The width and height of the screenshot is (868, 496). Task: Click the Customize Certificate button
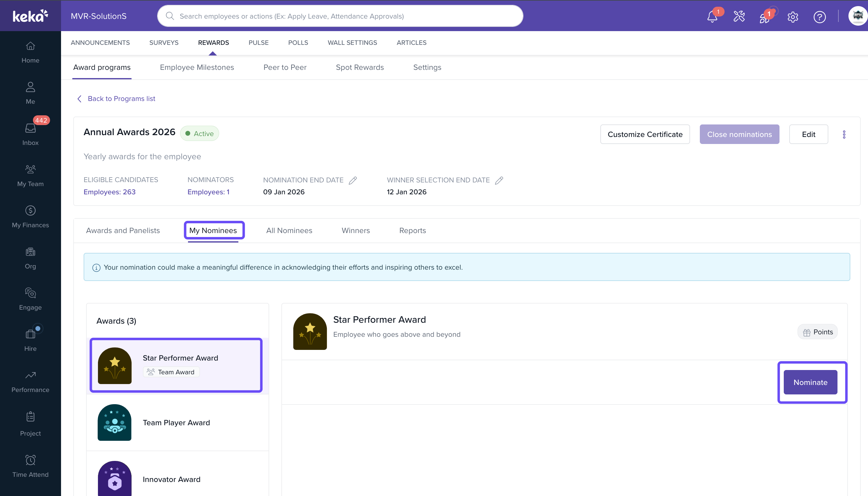point(645,134)
